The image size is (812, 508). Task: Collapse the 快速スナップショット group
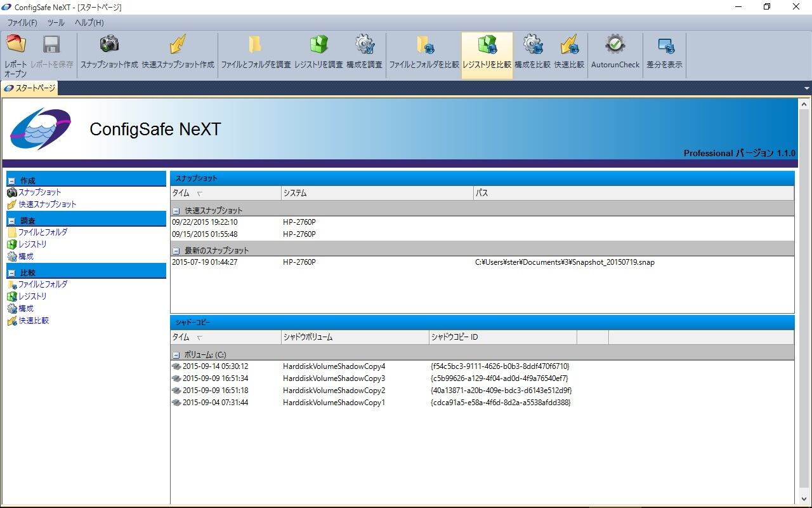pos(176,210)
